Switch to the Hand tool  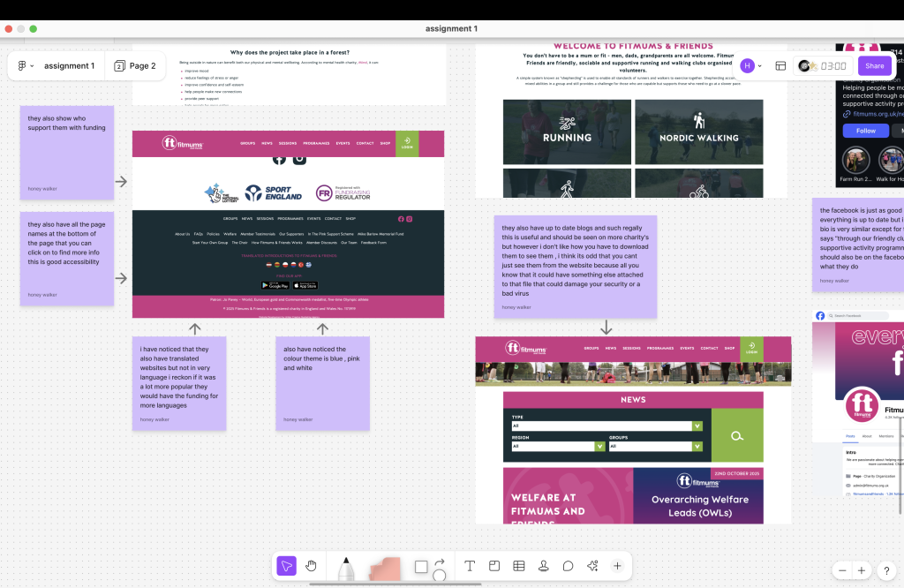coord(312,566)
